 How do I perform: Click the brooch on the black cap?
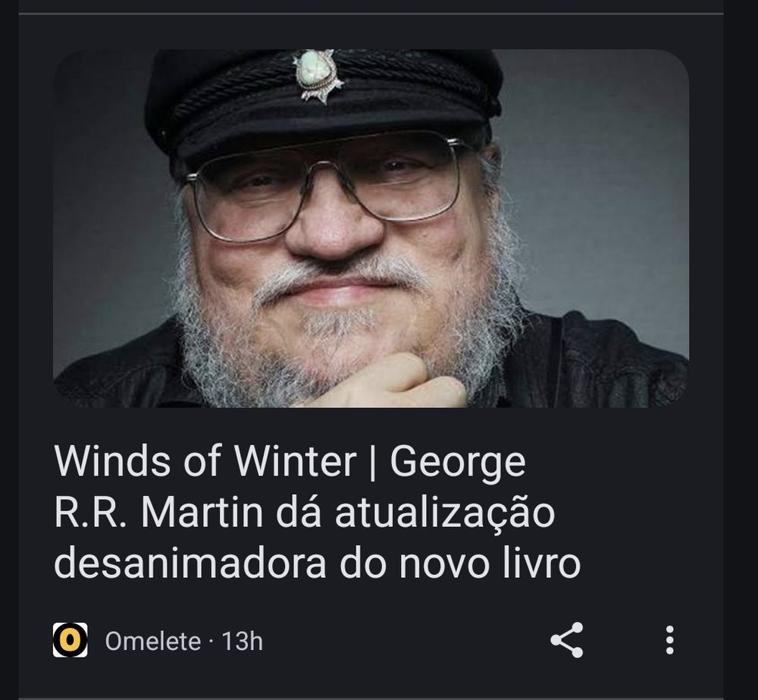pos(317,75)
